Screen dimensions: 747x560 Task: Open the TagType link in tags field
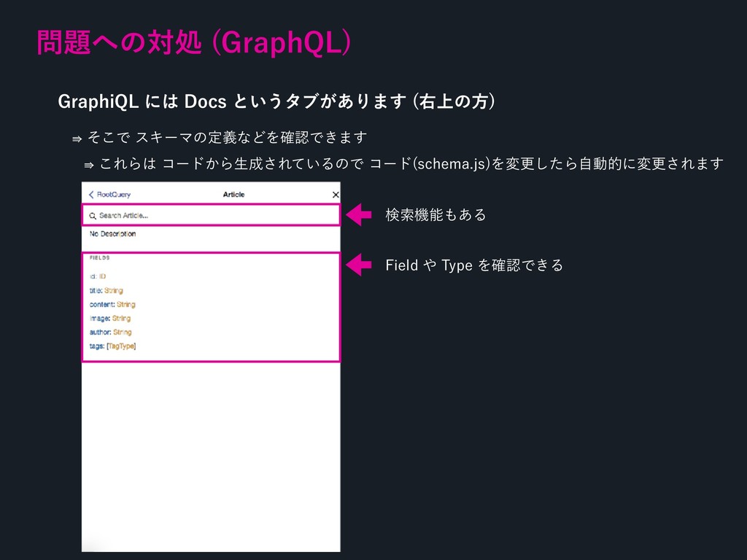(x=121, y=346)
